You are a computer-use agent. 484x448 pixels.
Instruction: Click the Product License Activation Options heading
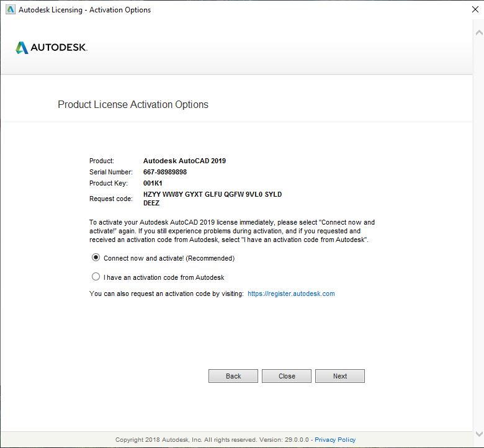coord(133,105)
